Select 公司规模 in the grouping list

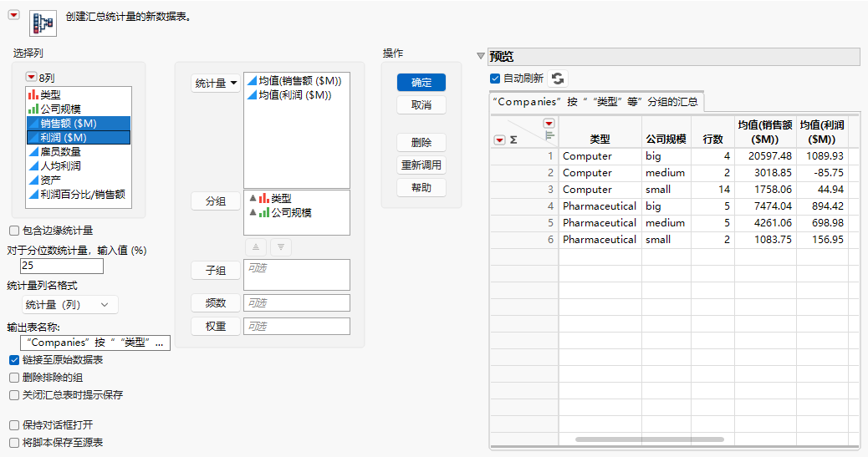click(280, 212)
